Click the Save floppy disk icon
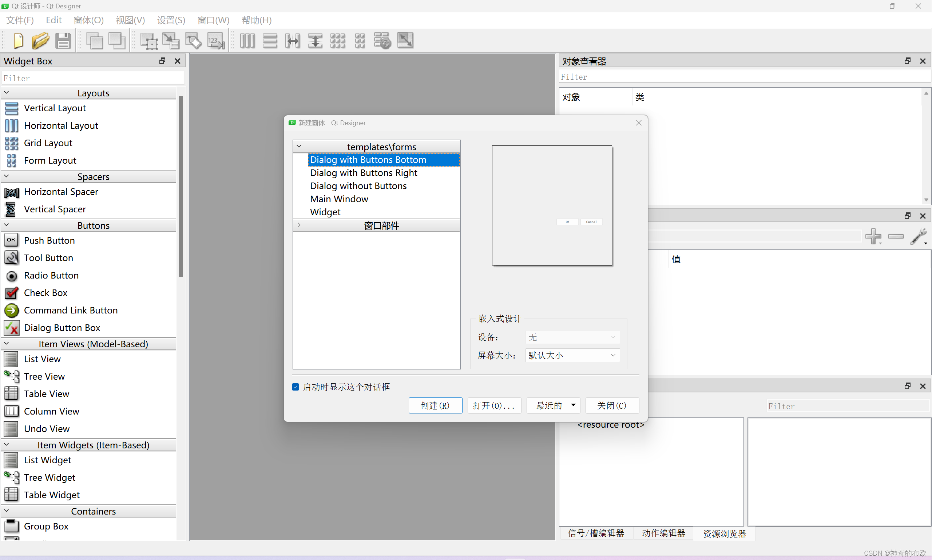 [x=63, y=41]
